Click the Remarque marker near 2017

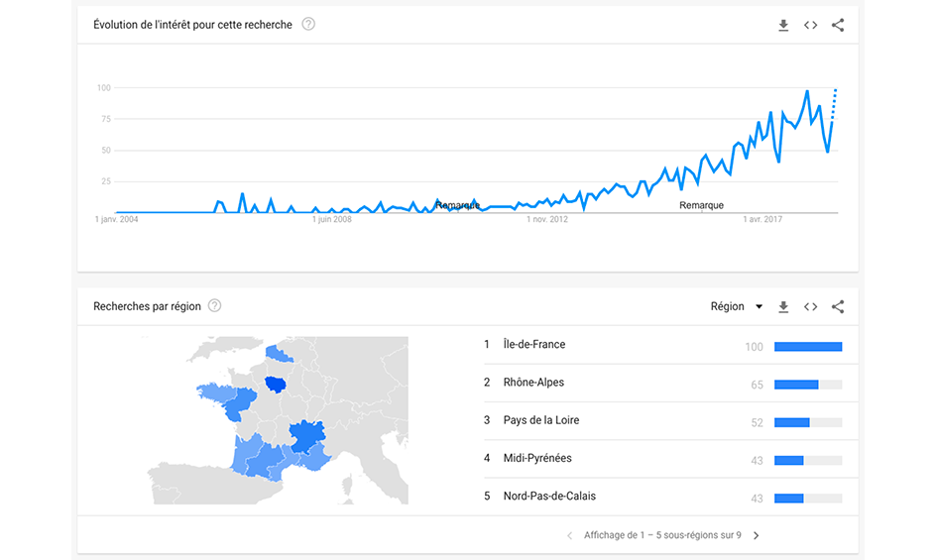[701, 205]
